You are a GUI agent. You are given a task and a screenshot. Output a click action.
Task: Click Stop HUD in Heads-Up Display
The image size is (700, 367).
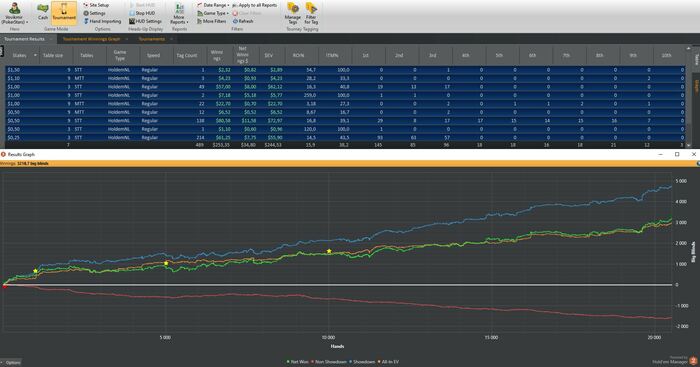142,13
